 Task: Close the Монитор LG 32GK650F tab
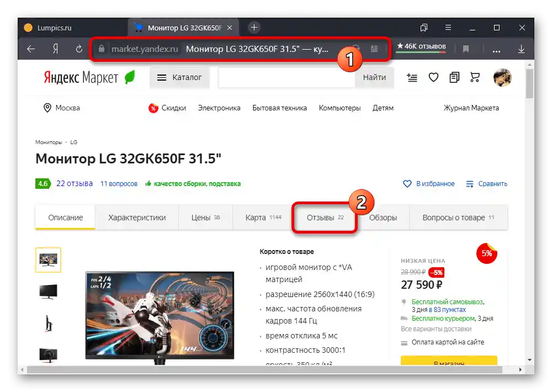(x=230, y=28)
